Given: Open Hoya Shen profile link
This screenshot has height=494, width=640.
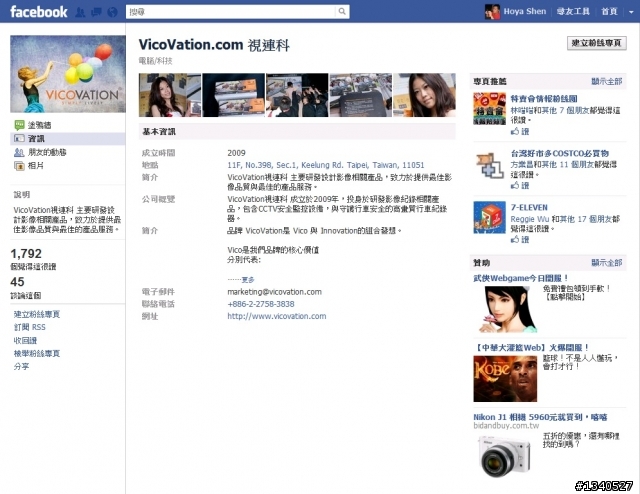Looking at the screenshot, I should (524, 11).
